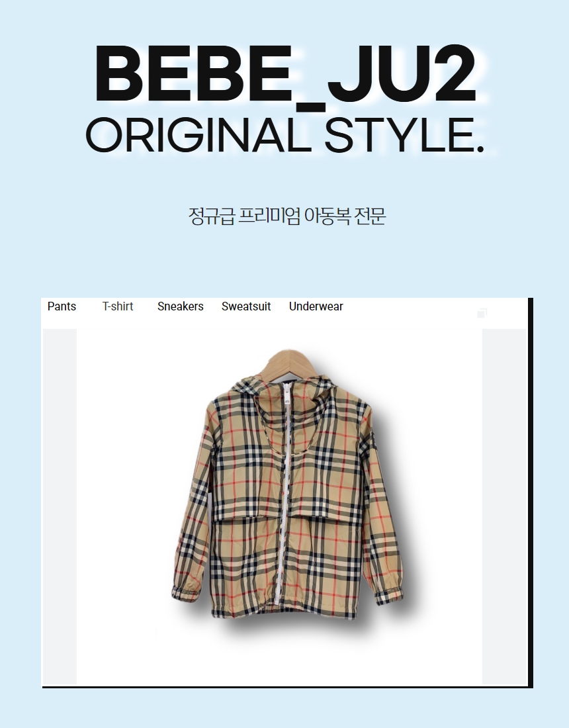The height and width of the screenshot is (728, 569).
Task: Go to the Underwear category
Action: tap(316, 306)
